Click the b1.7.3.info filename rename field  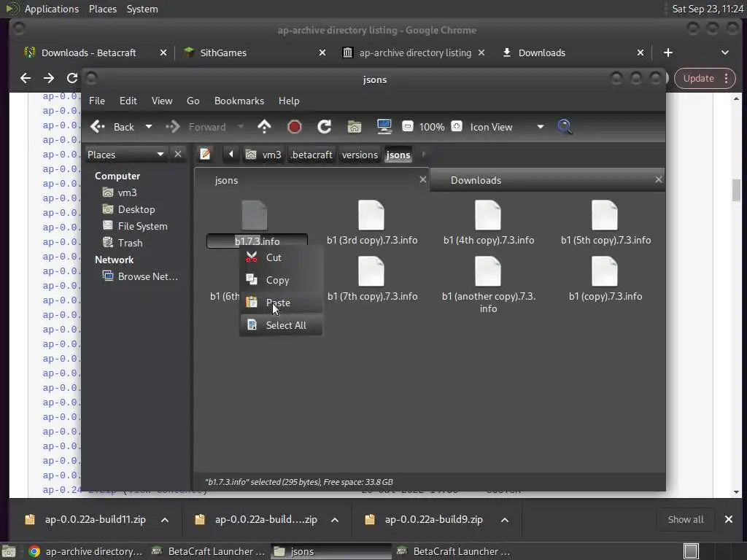pos(257,241)
